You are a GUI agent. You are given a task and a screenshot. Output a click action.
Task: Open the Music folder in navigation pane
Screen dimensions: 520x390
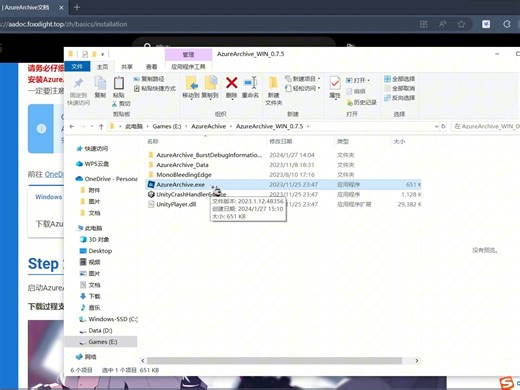pos(94,308)
